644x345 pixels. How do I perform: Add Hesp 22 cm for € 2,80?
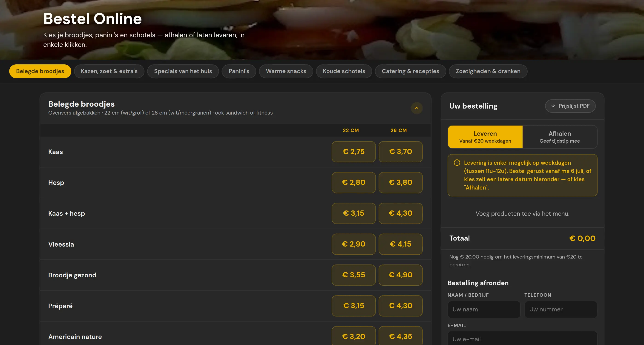(354, 182)
